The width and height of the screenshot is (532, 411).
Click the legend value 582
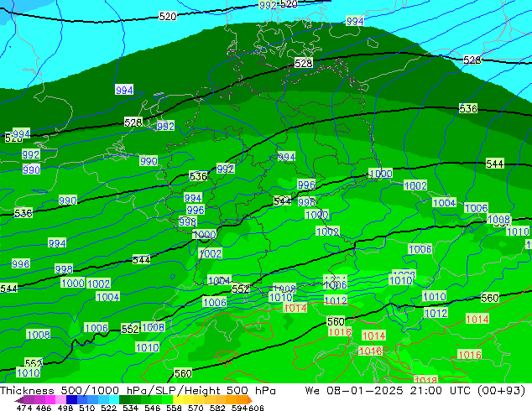click(x=217, y=408)
